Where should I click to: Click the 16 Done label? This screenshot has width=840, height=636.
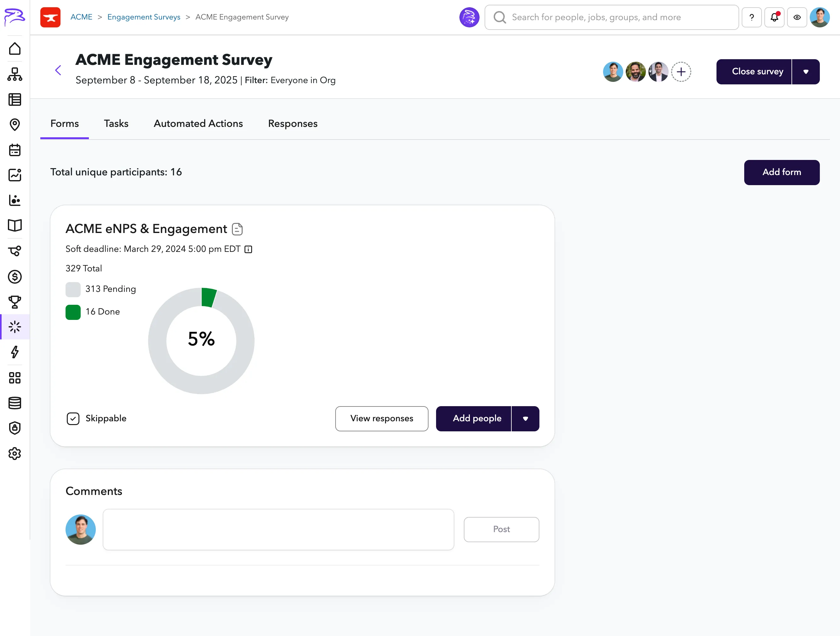coord(102,312)
